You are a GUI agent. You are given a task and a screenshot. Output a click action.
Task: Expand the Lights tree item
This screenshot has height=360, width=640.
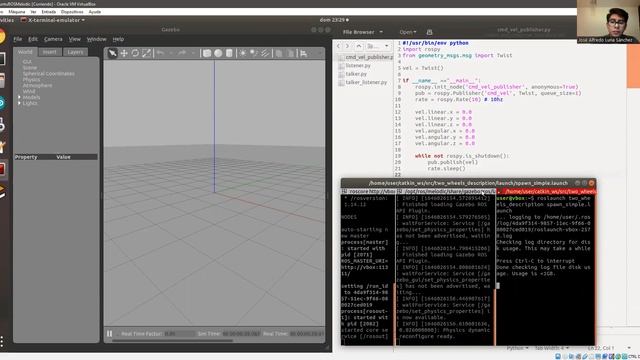click(x=19, y=103)
